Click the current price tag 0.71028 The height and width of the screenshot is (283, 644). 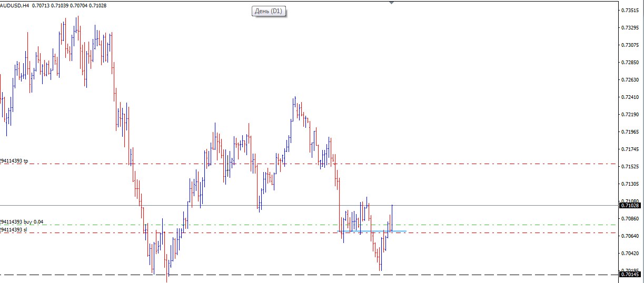pos(630,206)
